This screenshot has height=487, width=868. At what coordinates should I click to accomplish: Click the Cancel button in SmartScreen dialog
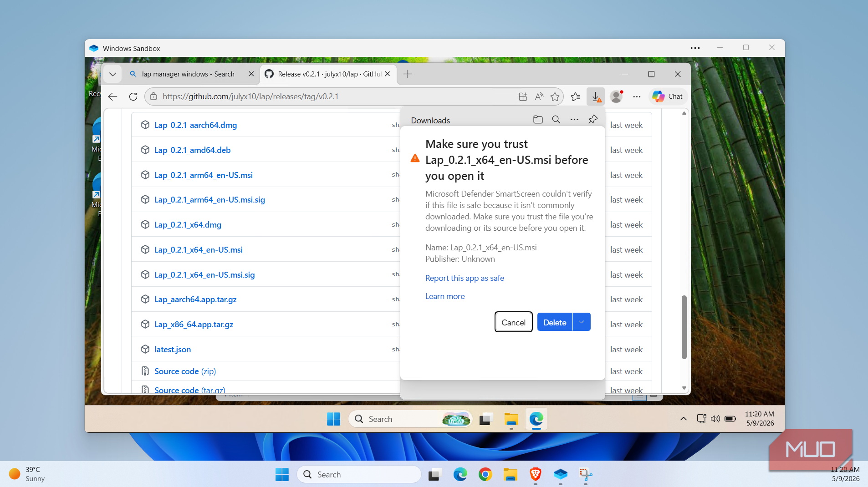tap(513, 322)
